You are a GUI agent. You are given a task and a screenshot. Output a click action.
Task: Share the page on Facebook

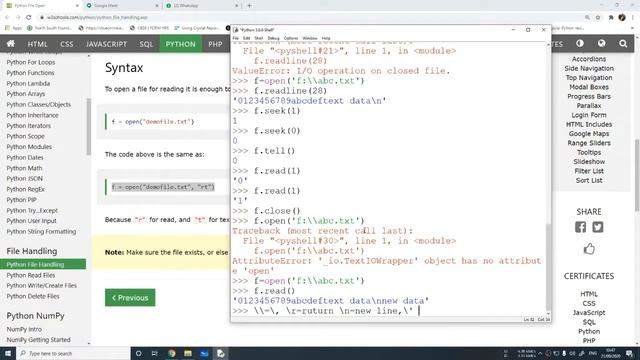click(x=580, y=227)
